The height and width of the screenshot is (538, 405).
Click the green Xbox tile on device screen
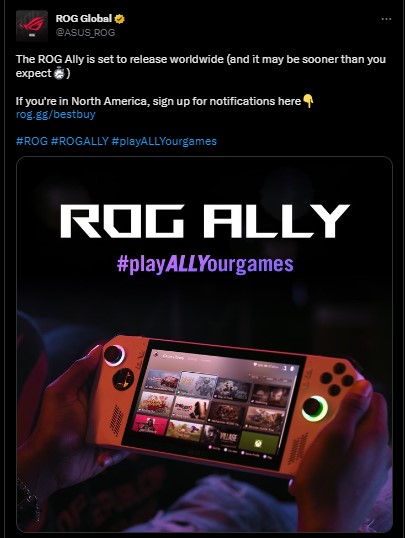point(258,442)
